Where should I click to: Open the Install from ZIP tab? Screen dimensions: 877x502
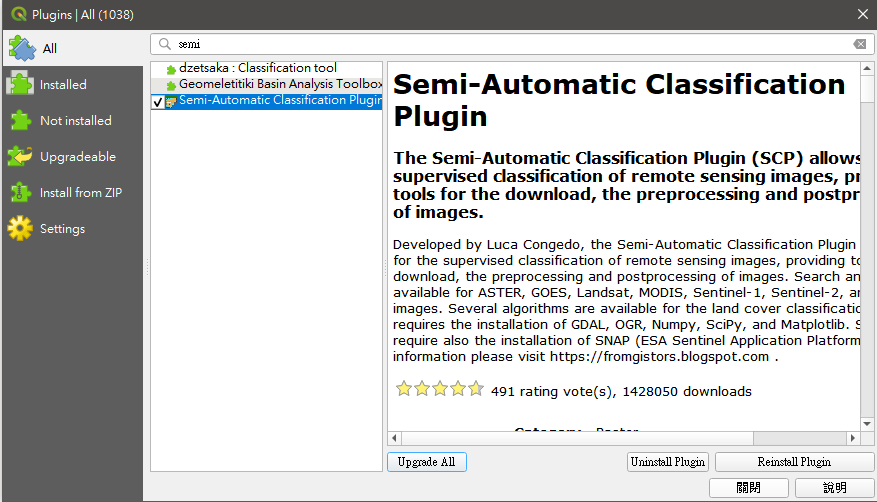pyautogui.click(x=73, y=192)
